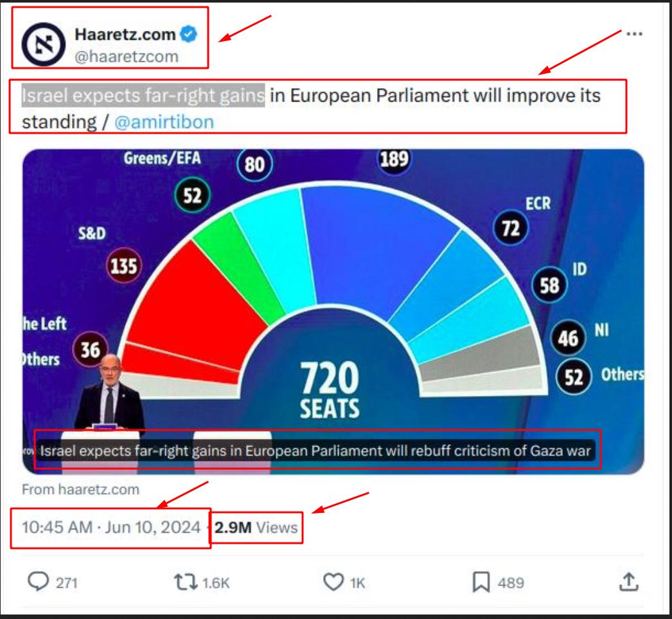The image size is (672, 619).
Task: Open the @amirtibon mention link
Action: pos(164,121)
